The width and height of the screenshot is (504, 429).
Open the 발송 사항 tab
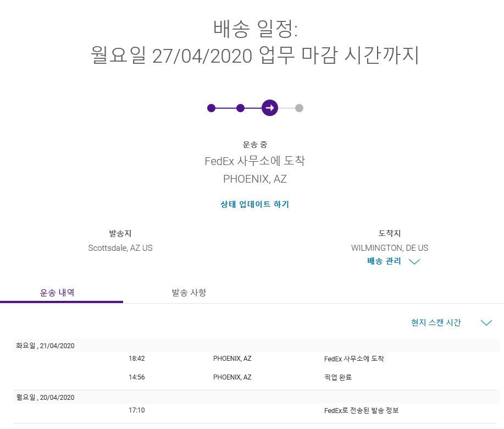click(189, 293)
